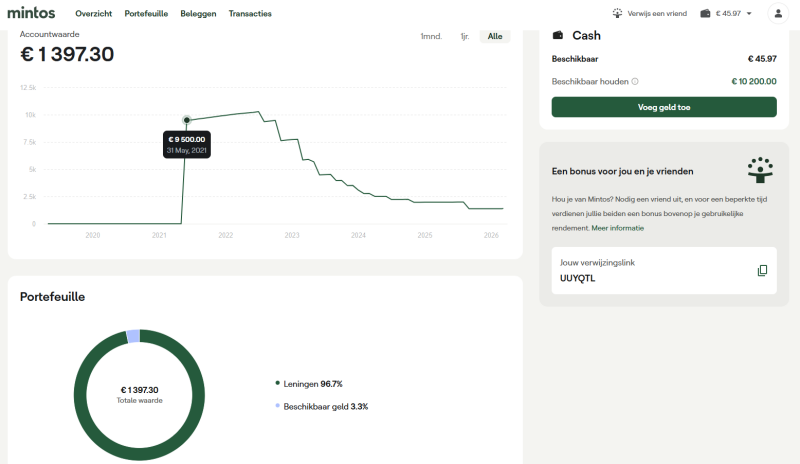Open the Overzicht menu item
The image size is (800, 464).
point(94,14)
